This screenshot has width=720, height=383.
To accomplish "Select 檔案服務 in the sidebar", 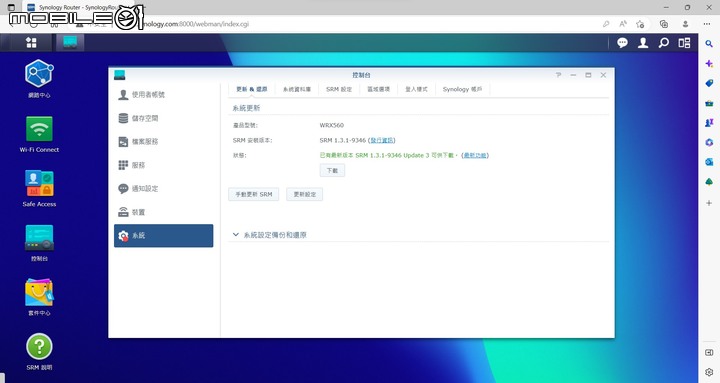I will click(163, 141).
